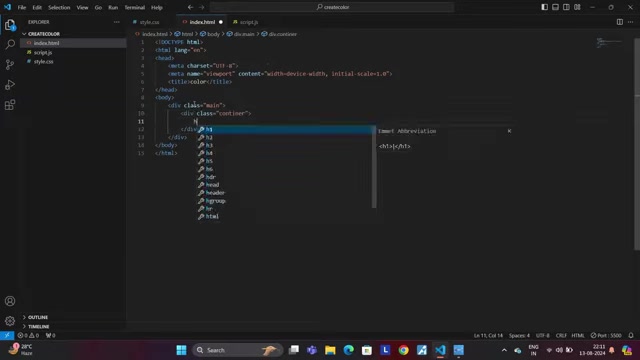Viewport: 640px width, 360px height.
Task: Open Google Chrome from the taskbar
Action: 403,350
